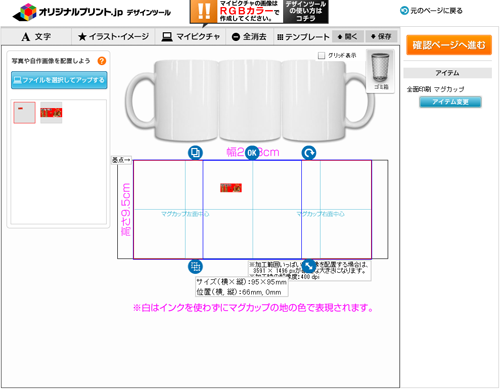Confirm with the OK handle icon
The width and height of the screenshot is (500, 389).
252,153
